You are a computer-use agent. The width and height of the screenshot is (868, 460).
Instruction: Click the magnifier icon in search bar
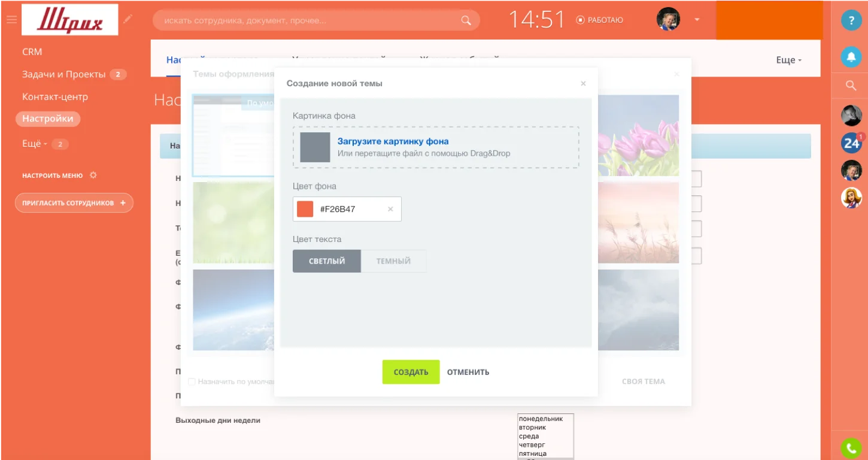tap(466, 20)
